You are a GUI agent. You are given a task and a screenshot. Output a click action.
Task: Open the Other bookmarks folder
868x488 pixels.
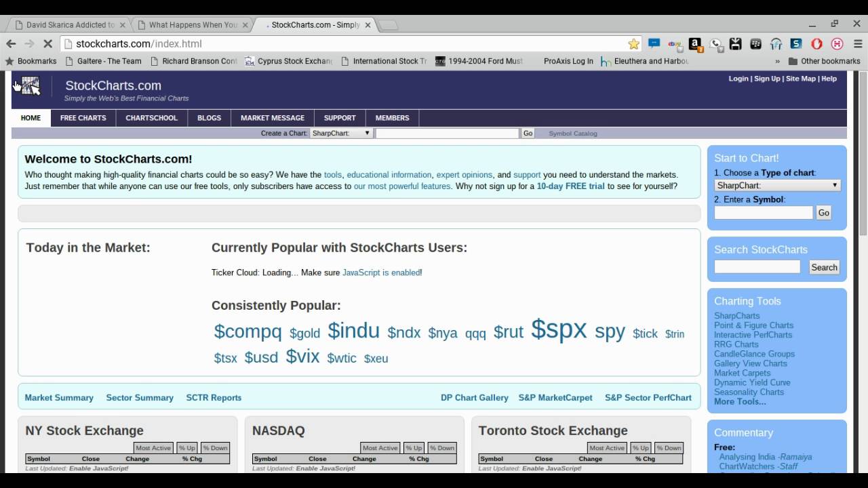tap(824, 61)
